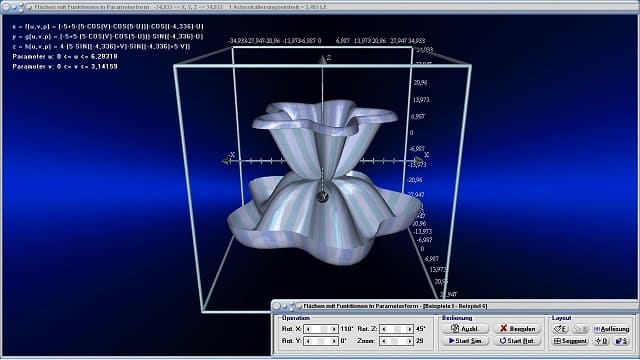640x360 pixels.
Task: Click the Rot. Z value 45°
Action: [x=421, y=329]
